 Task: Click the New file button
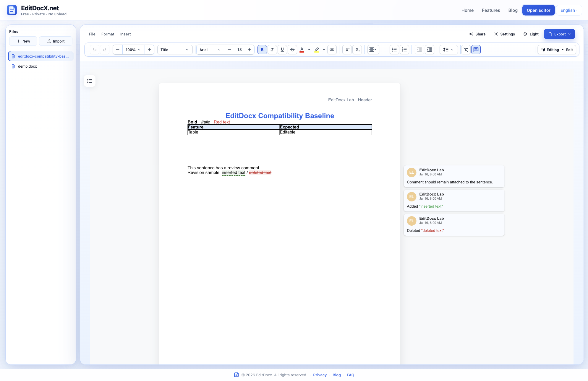click(x=23, y=41)
